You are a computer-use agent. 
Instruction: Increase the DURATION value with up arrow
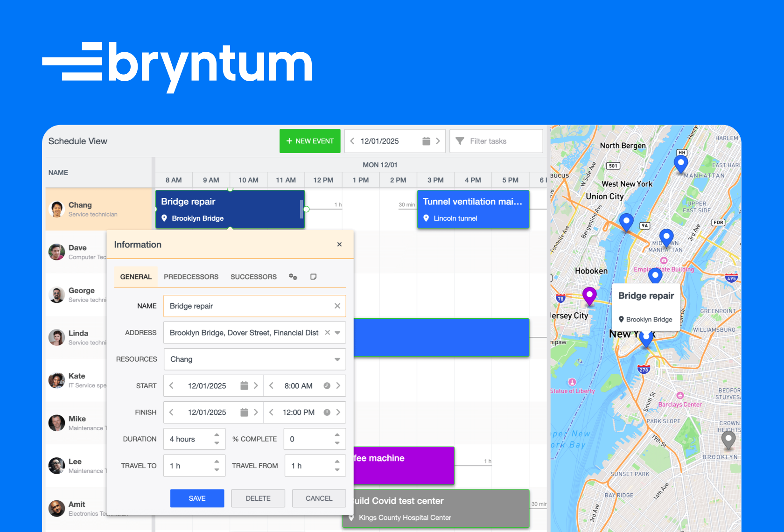[217, 435]
